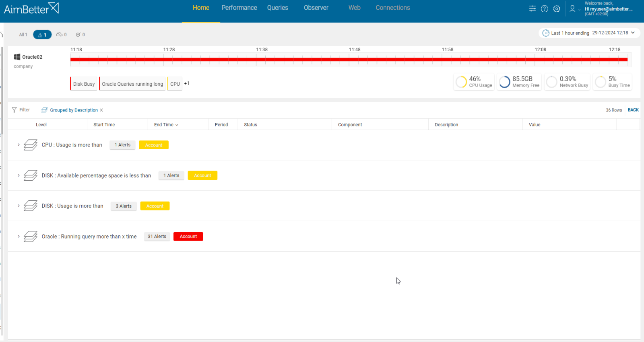644x342 pixels.
Task: Click the Memory Free 85.5GB gauge
Action: [519, 82]
